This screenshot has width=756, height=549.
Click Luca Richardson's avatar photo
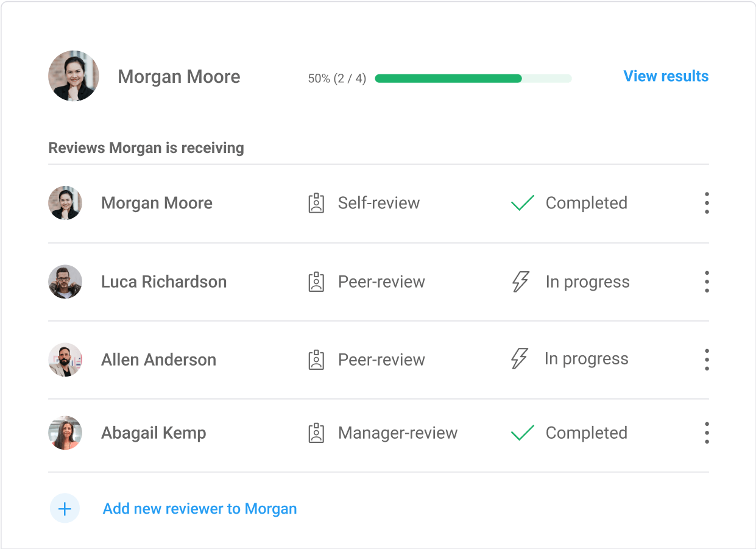point(65,282)
